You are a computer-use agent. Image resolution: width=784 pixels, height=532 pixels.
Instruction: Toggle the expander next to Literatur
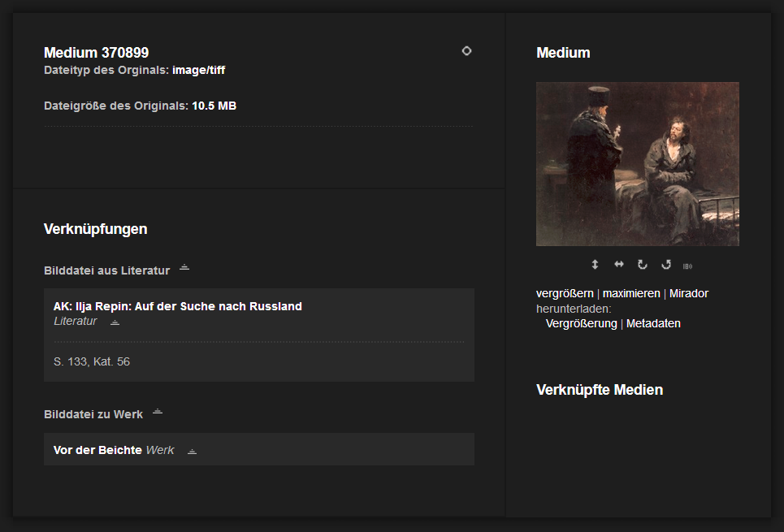click(115, 322)
